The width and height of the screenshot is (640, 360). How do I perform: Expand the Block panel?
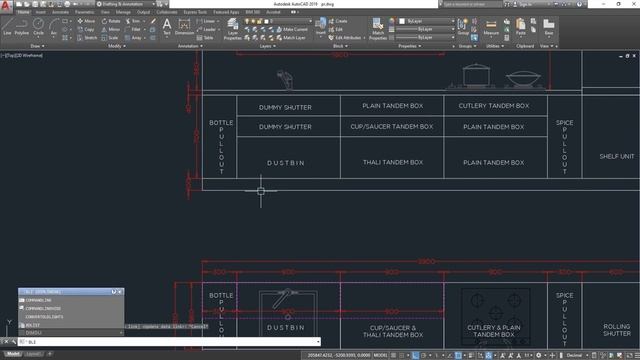click(340, 46)
